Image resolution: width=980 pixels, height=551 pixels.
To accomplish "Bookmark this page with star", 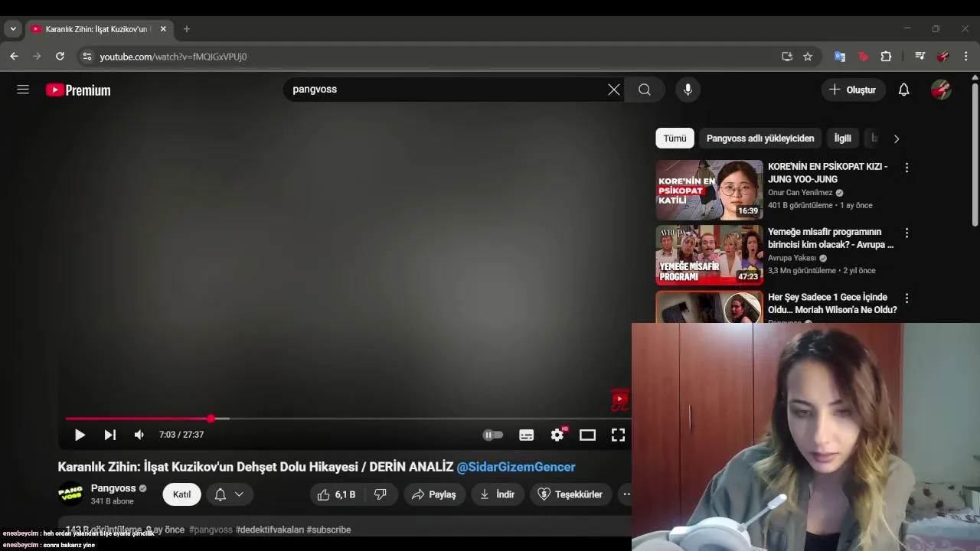I will 808,57.
